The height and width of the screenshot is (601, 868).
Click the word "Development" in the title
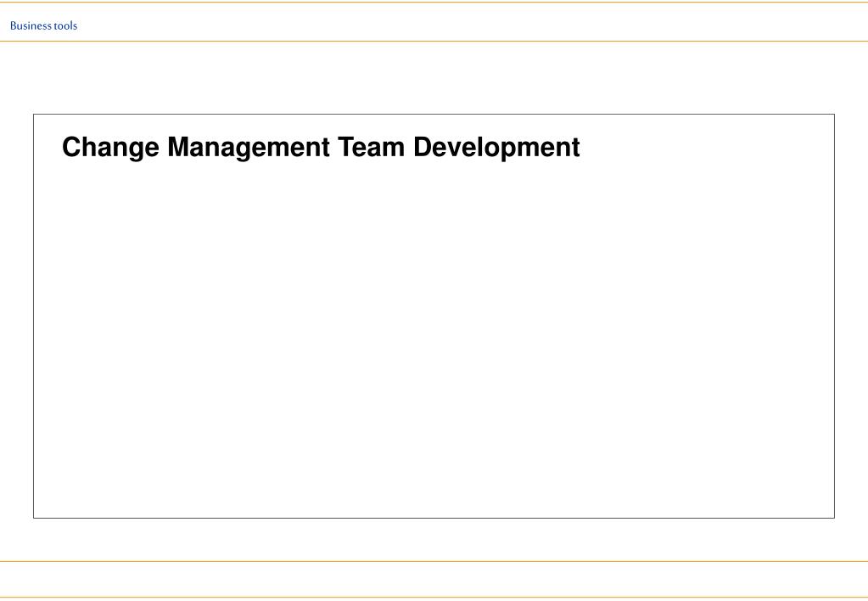pyautogui.click(x=496, y=147)
